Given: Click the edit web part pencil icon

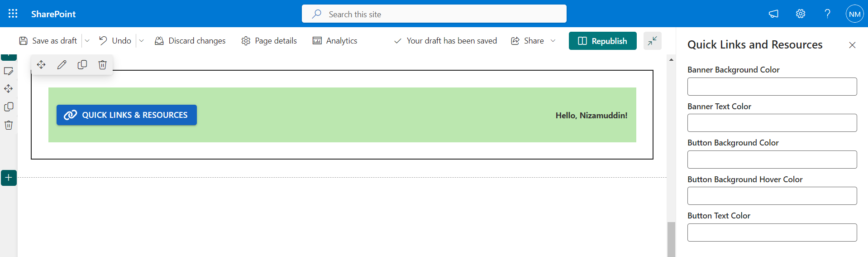Looking at the screenshot, I should [x=62, y=65].
